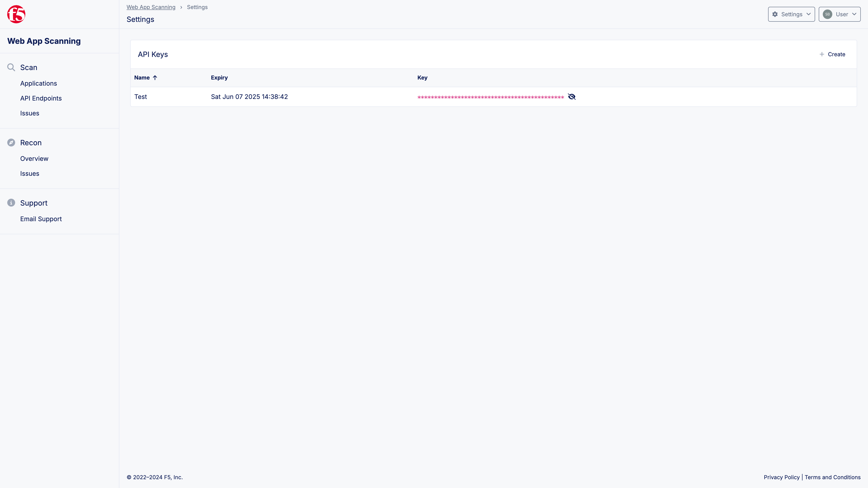The image size is (868, 488).
Task: Click the settings gear icon in top bar
Action: point(775,14)
